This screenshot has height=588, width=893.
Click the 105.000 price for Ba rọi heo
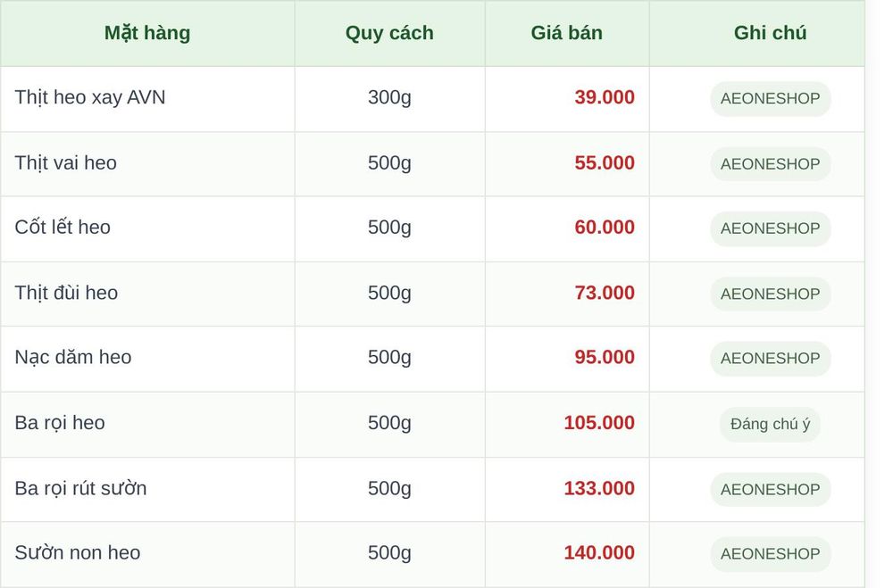point(599,422)
